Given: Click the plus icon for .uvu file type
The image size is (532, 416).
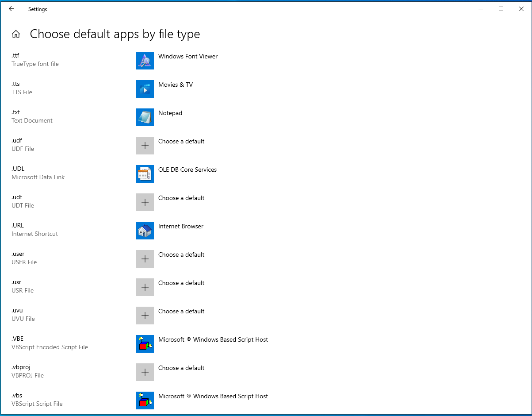Looking at the screenshot, I should [145, 316].
